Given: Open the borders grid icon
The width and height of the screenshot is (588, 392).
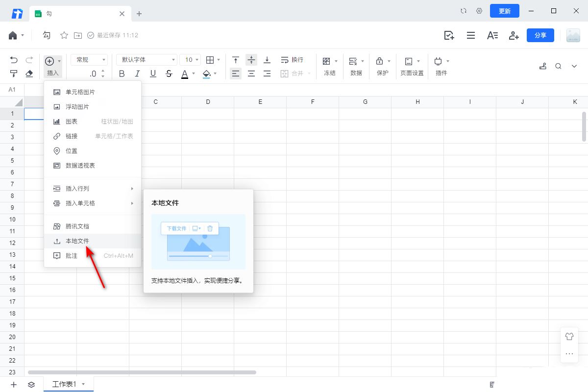Looking at the screenshot, I should [x=210, y=60].
